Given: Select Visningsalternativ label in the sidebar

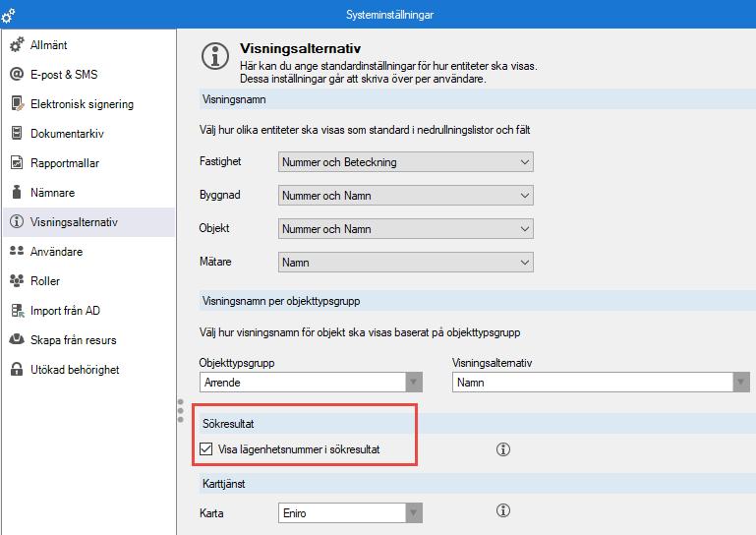Looking at the screenshot, I should pyautogui.click(x=74, y=222).
